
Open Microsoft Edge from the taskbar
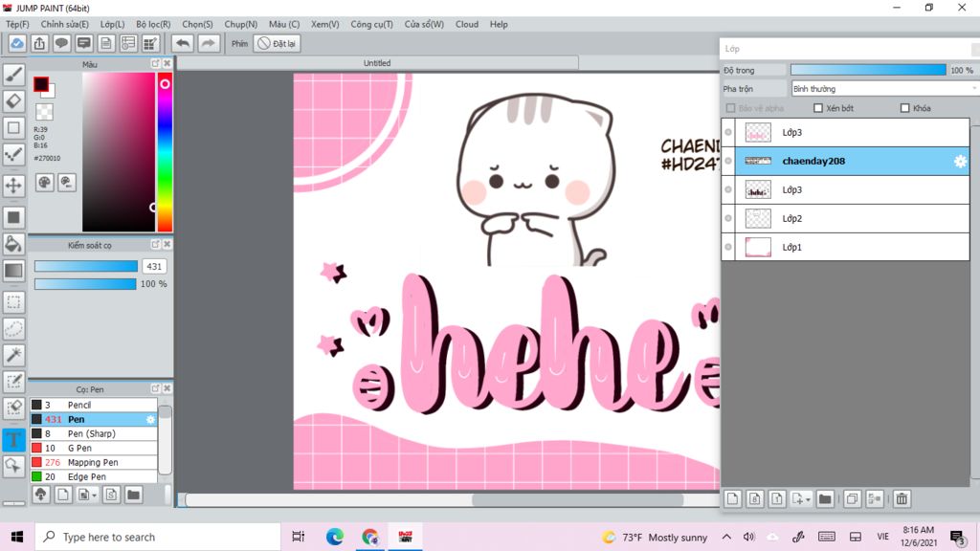click(x=334, y=537)
